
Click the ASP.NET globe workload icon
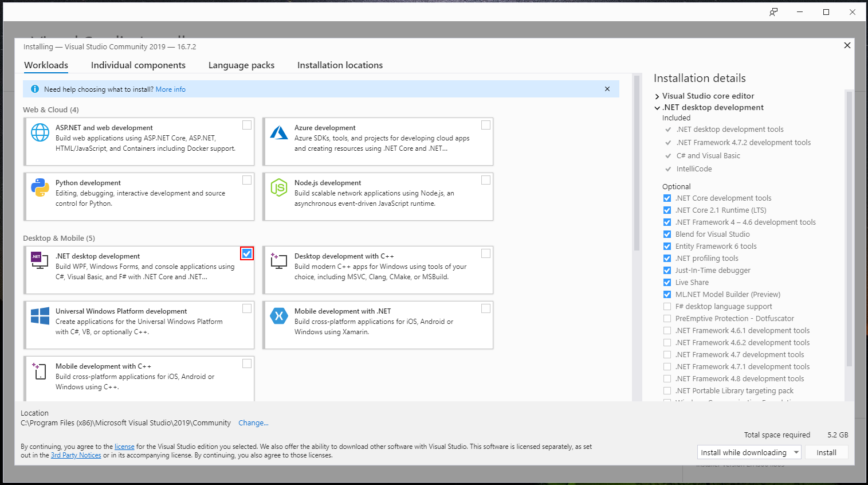[x=40, y=132]
